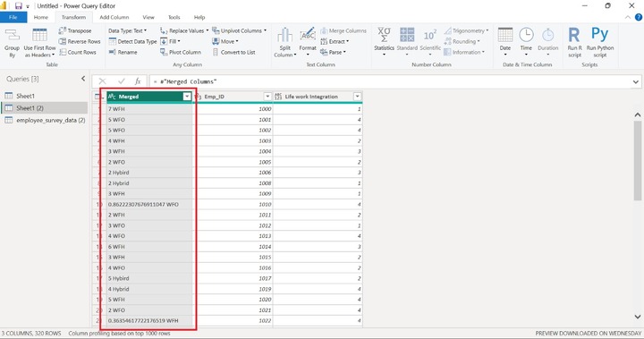Click inside the formula bar
The width and height of the screenshot is (644, 339).
(390, 81)
